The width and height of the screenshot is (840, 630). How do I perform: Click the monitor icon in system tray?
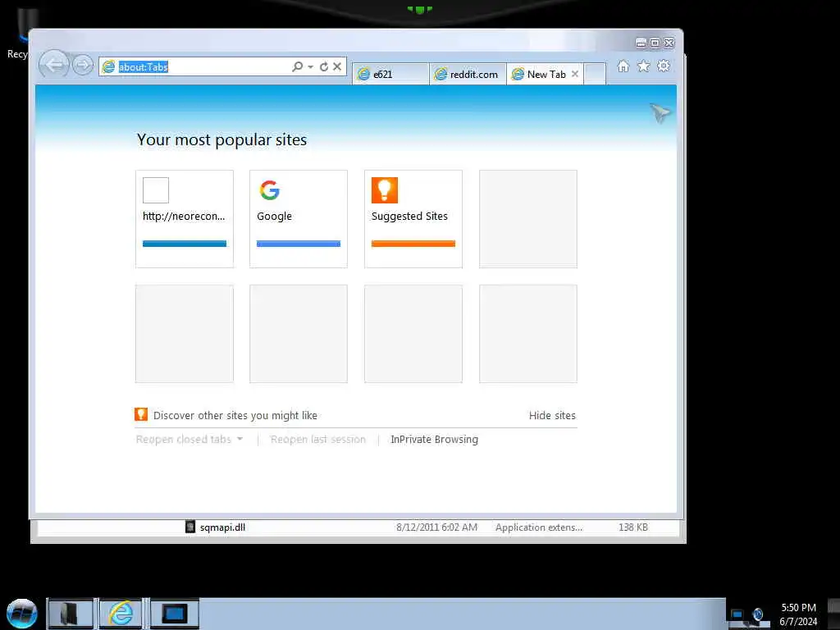[737, 614]
